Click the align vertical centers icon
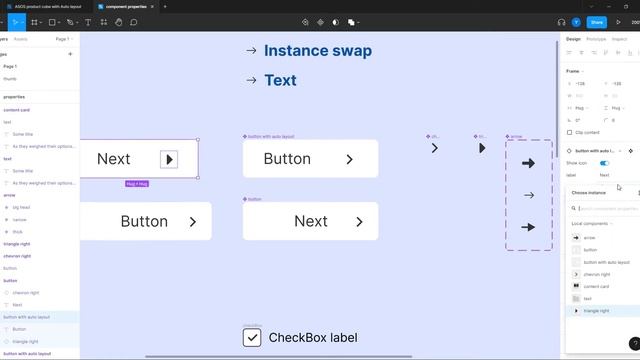The width and height of the screenshot is (640, 360). click(618, 53)
